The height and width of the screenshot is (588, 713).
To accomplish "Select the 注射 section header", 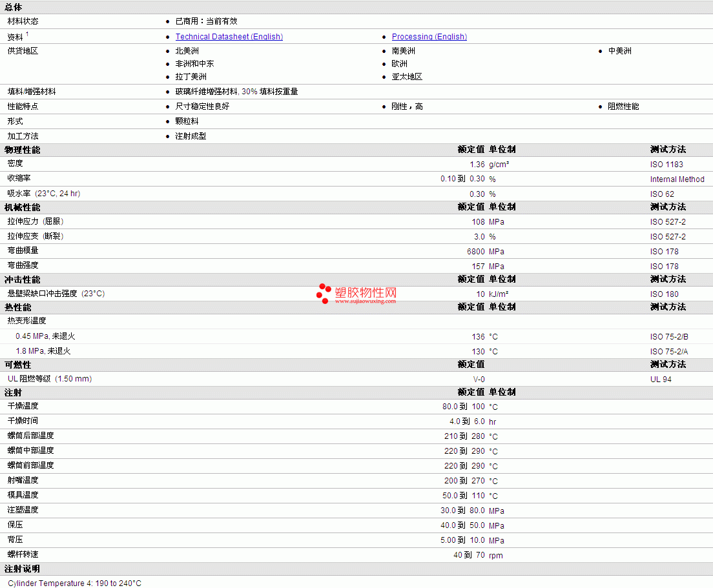I will point(13,392).
